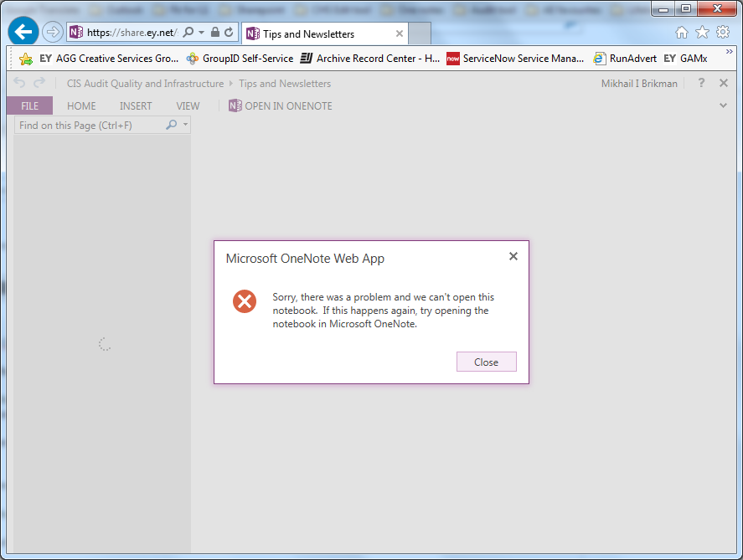Click the search magnifier in Find box

[x=171, y=125]
